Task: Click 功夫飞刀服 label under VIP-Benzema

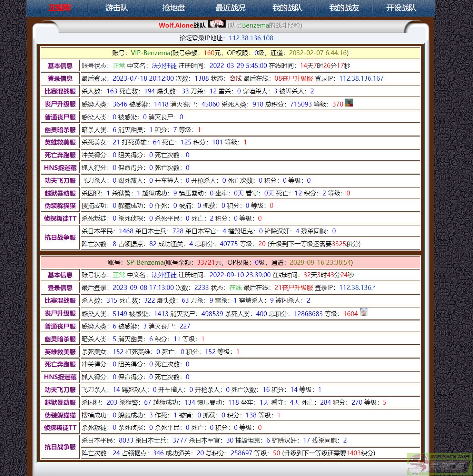Action: 60,181
